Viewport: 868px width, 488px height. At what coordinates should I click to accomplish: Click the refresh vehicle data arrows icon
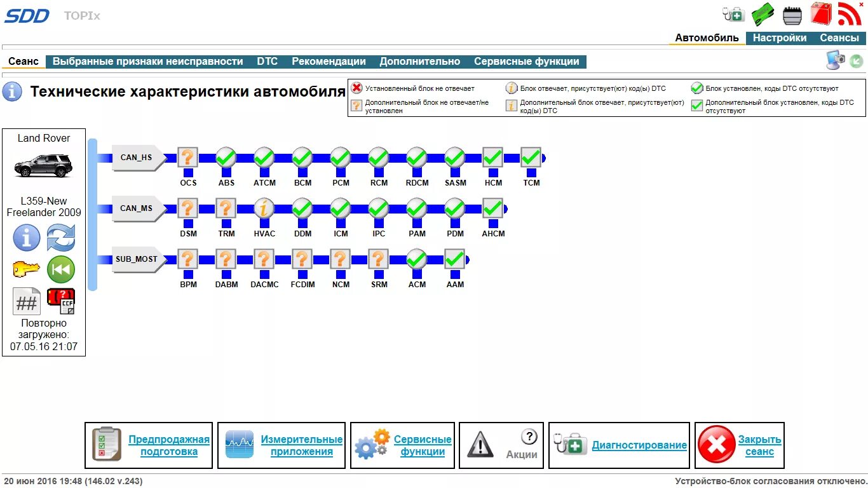tap(61, 238)
